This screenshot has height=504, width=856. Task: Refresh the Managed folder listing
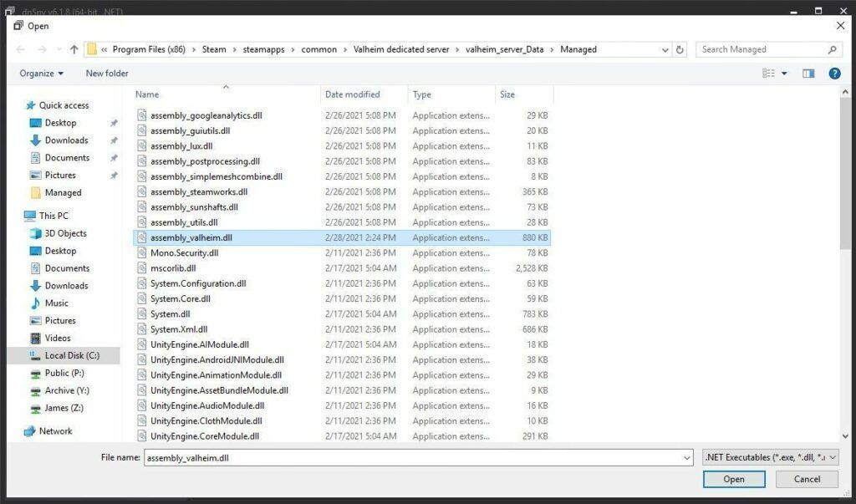[680, 49]
